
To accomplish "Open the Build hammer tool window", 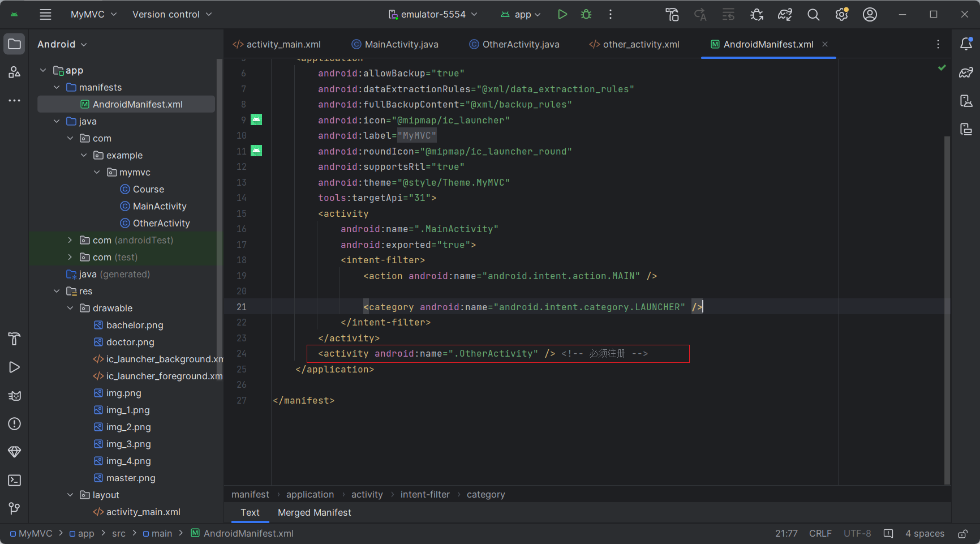I will coord(15,339).
